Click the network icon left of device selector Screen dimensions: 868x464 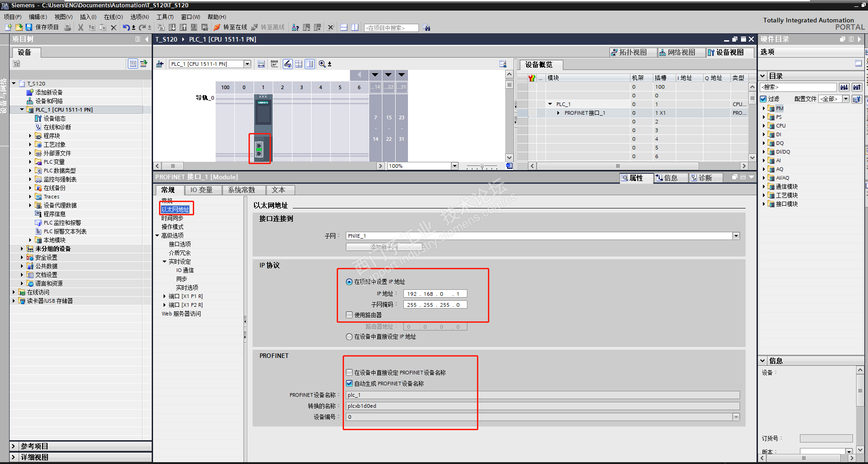[160, 64]
